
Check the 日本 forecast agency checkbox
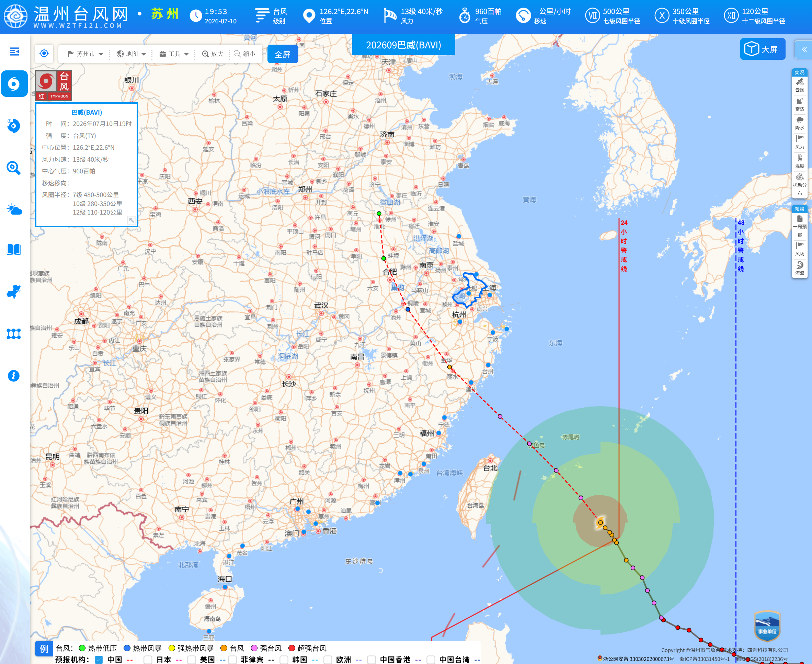(x=148, y=660)
